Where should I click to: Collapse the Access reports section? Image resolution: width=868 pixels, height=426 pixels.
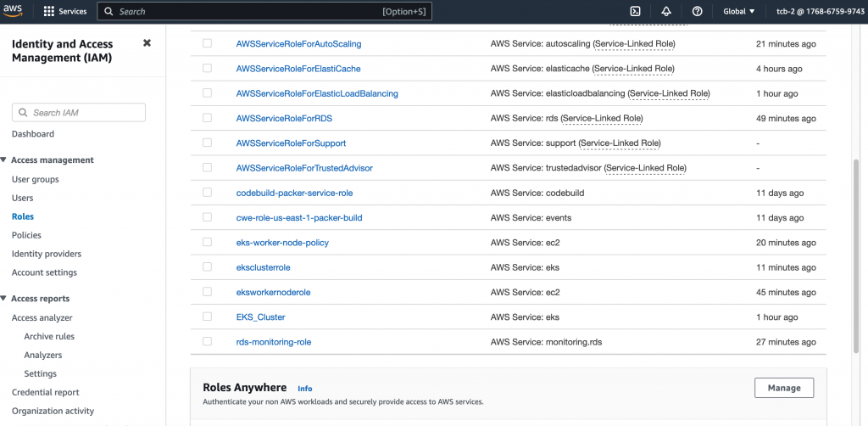click(4, 299)
